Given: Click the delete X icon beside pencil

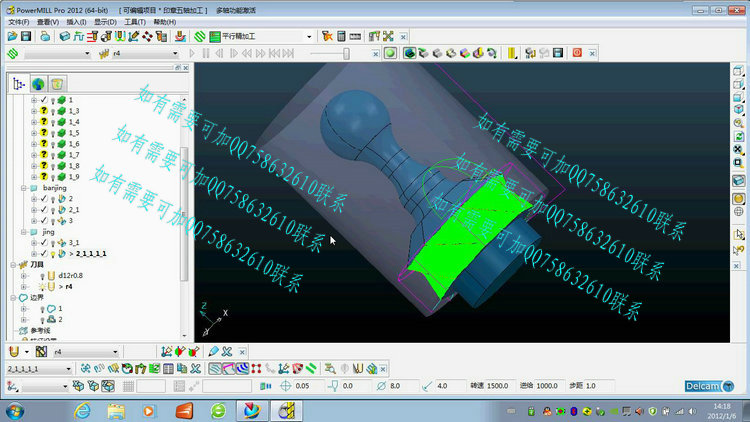Looking at the screenshot, I should [227, 352].
